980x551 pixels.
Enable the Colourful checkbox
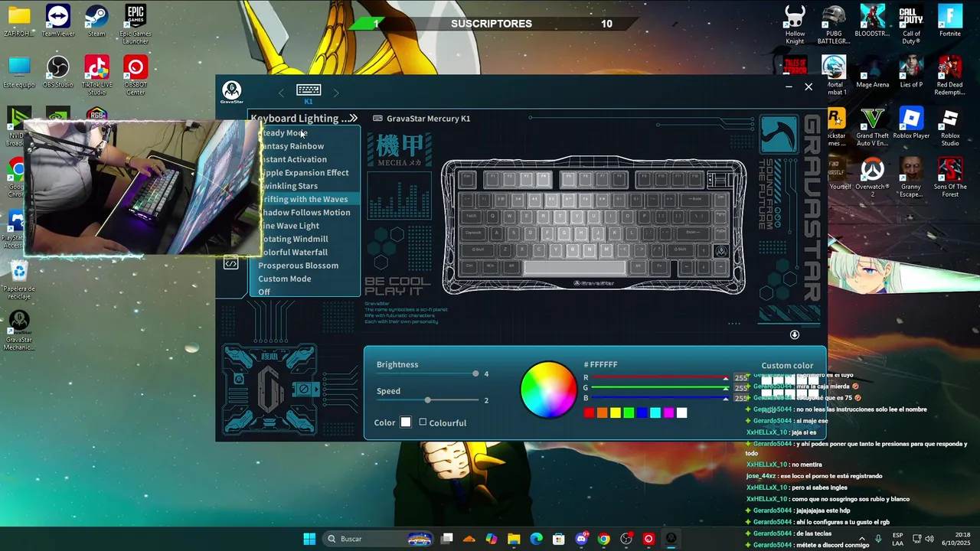tap(423, 422)
